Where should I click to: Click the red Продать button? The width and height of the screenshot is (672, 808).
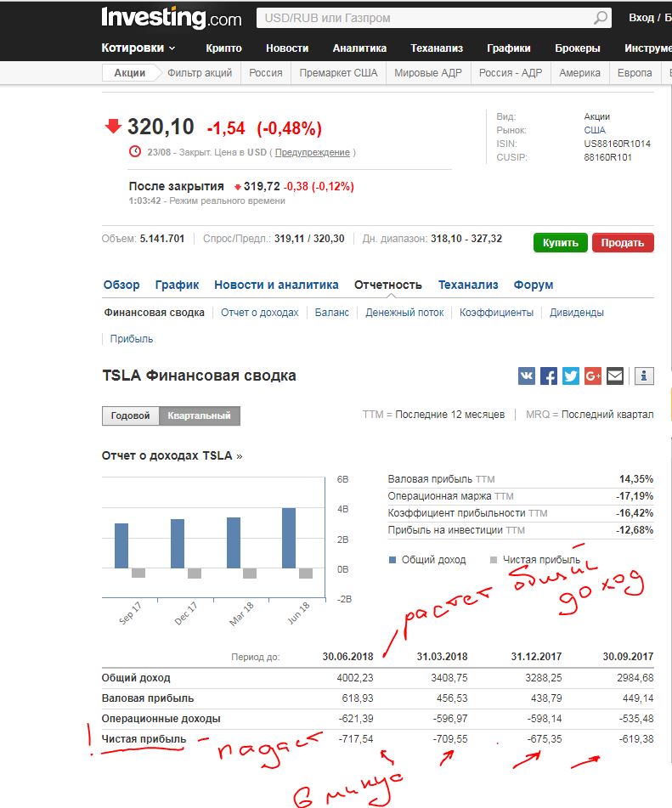point(623,243)
